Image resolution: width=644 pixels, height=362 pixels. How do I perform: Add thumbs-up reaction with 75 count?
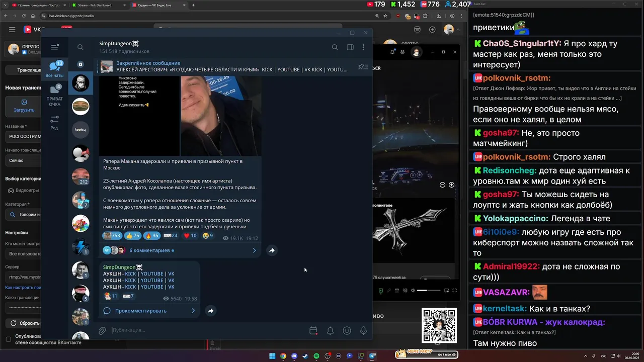tap(133, 236)
